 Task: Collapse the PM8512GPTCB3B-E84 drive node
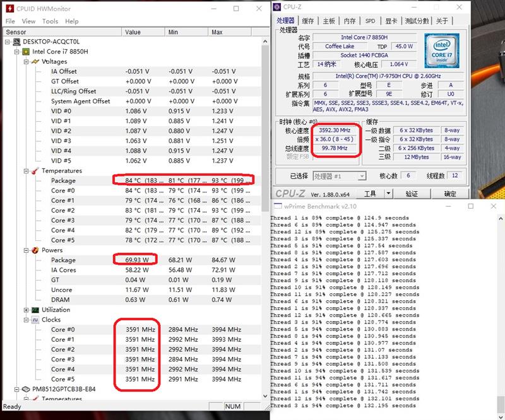17,390
